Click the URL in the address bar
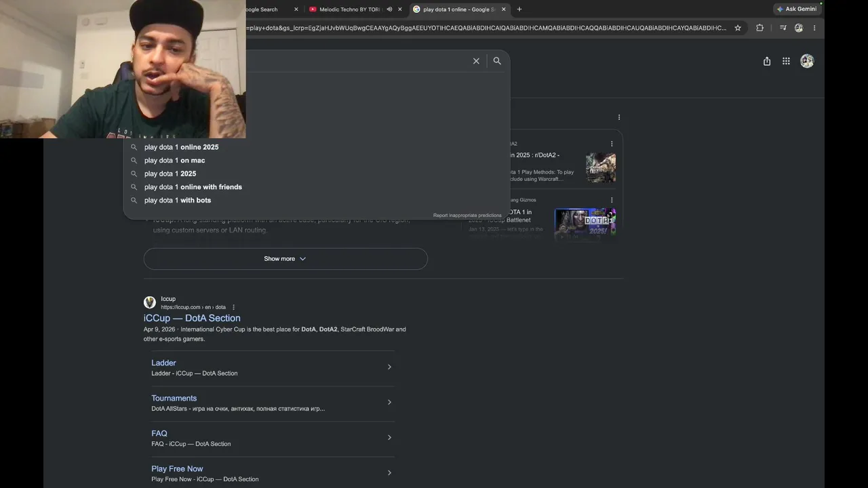868x488 pixels. (x=487, y=28)
